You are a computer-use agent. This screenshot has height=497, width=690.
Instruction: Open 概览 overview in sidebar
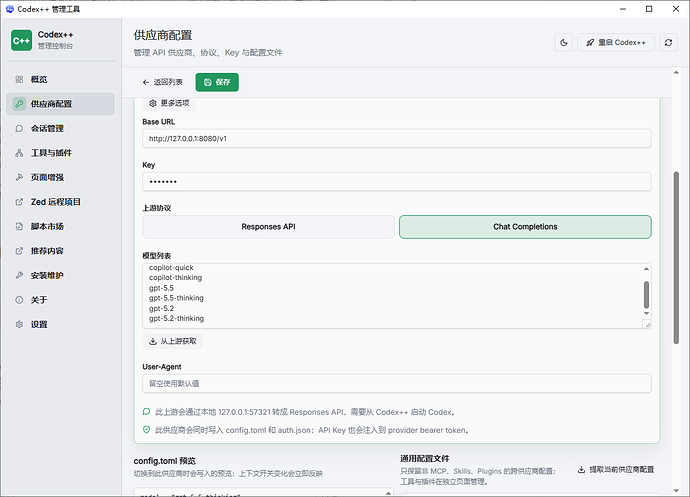click(60, 79)
